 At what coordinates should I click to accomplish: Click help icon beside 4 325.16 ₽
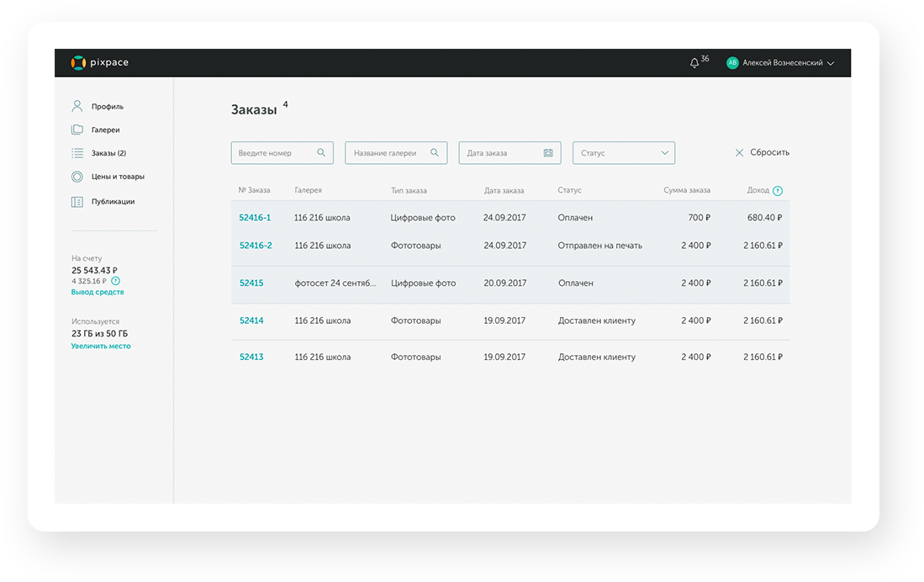pyautogui.click(x=115, y=281)
